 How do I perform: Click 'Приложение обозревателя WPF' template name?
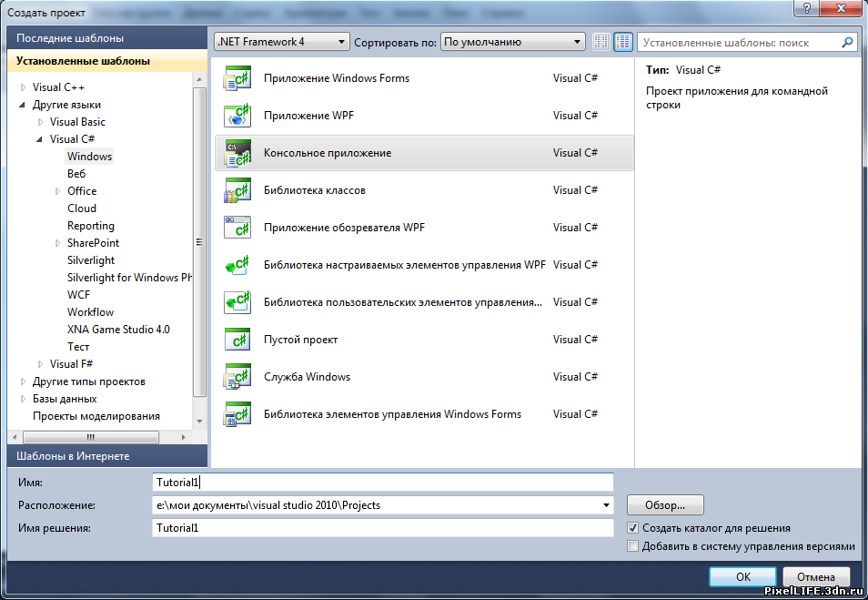344,228
